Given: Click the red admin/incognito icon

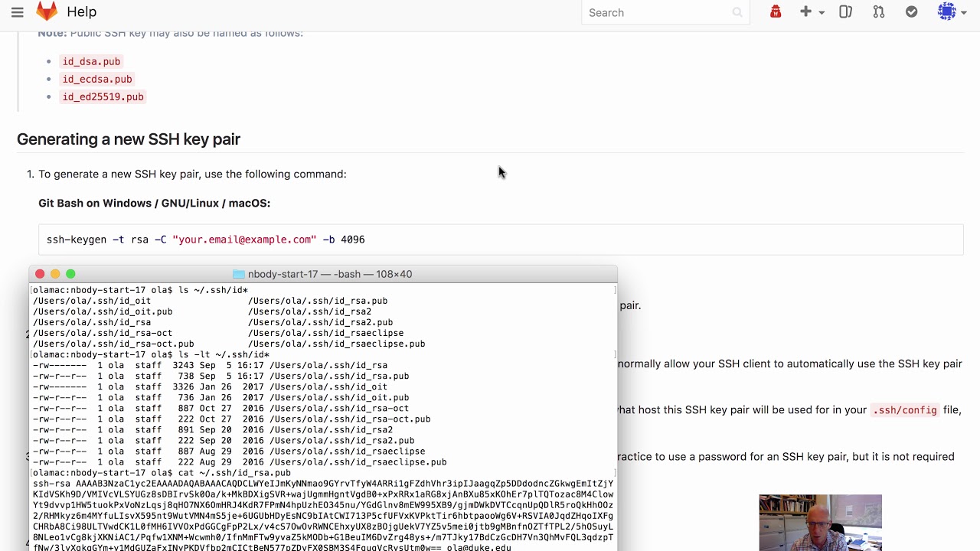Looking at the screenshot, I should (776, 11).
